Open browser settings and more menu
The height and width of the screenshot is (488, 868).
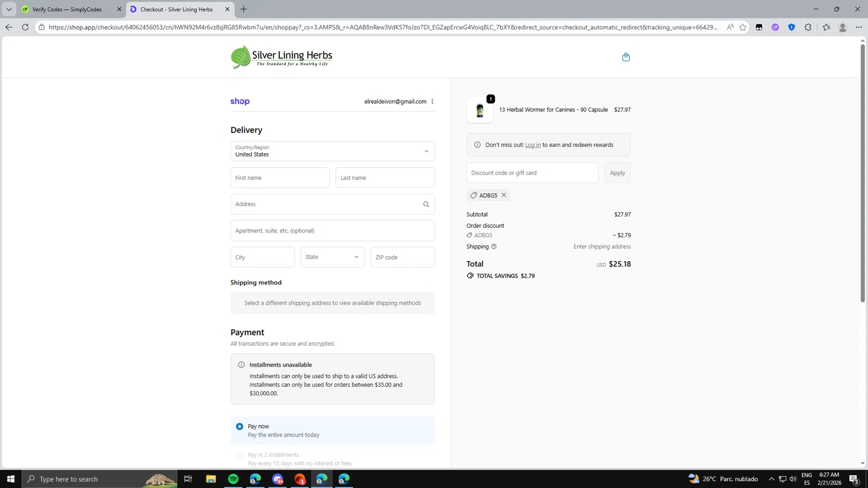859,27
